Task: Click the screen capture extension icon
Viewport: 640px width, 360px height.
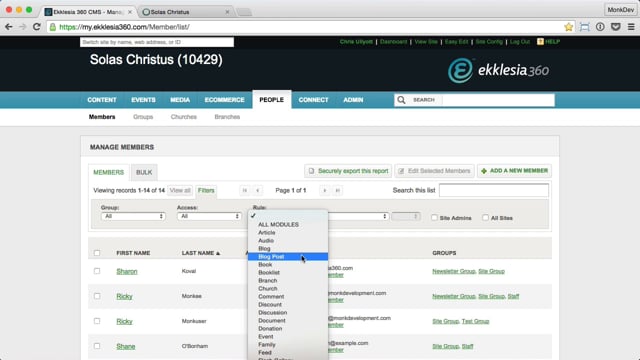Action: tap(584, 27)
